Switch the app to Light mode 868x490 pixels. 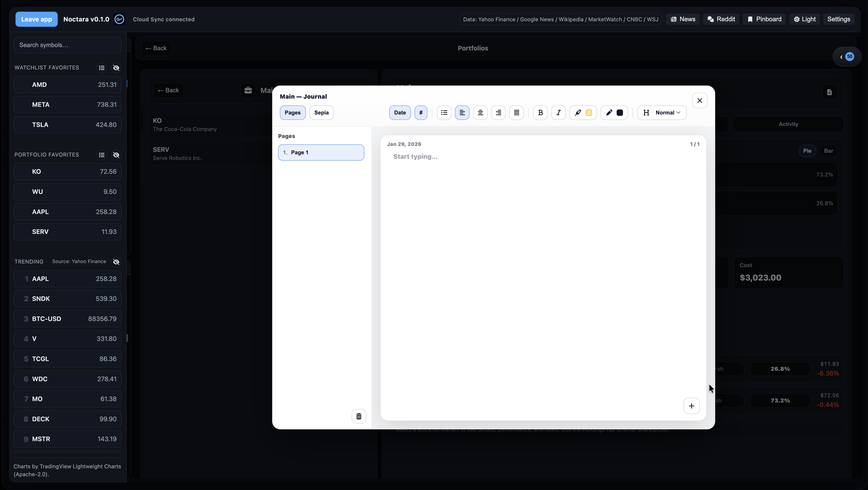pos(805,19)
